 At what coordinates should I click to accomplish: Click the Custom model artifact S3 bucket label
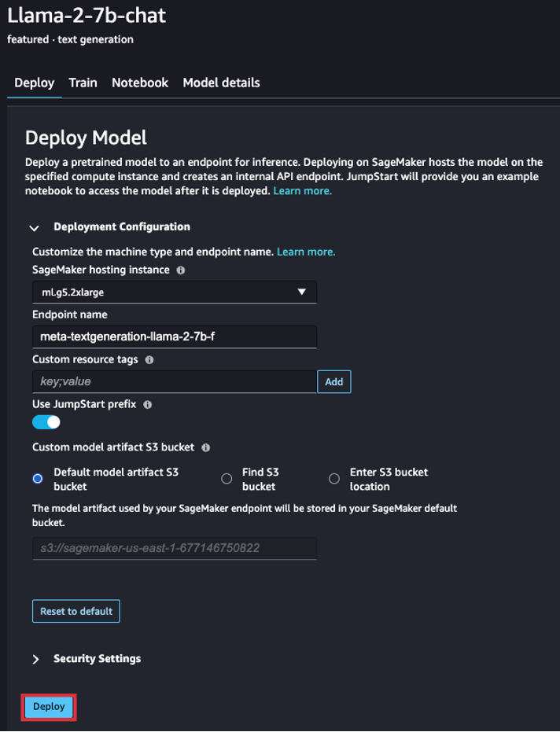pos(113,447)
